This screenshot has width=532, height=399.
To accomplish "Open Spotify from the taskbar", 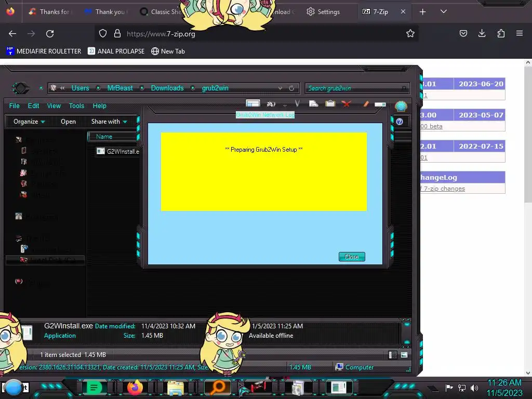I will (94, 388).
